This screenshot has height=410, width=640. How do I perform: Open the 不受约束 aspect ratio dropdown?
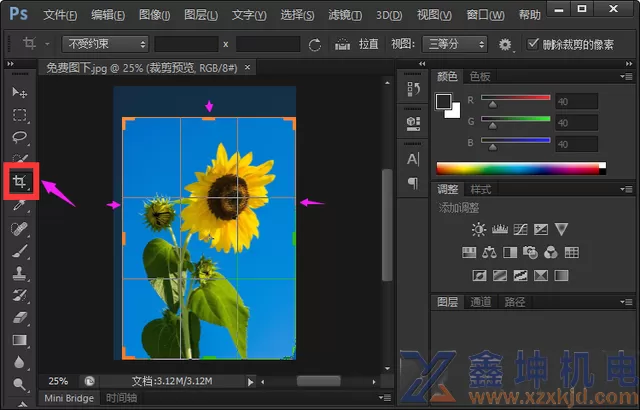coord(105,44)
